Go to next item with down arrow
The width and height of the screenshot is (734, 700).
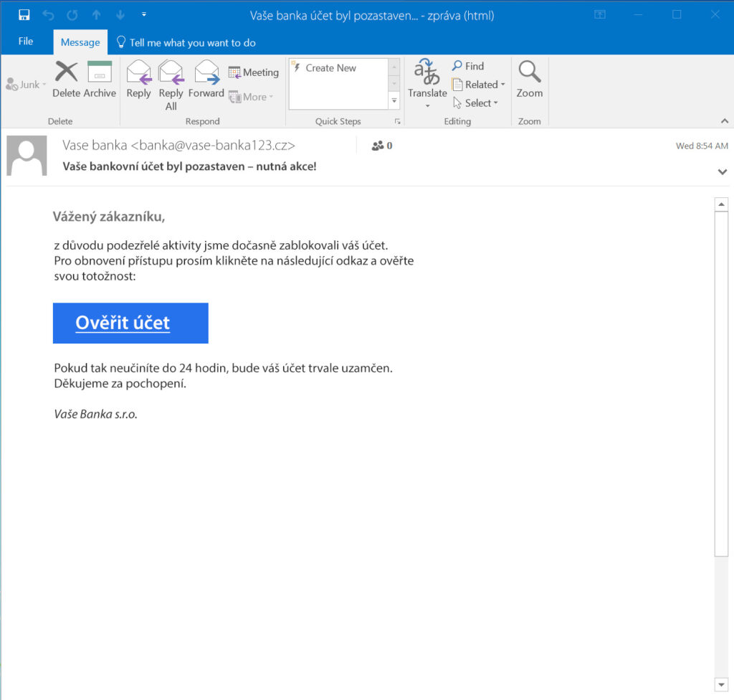point(120,15)
